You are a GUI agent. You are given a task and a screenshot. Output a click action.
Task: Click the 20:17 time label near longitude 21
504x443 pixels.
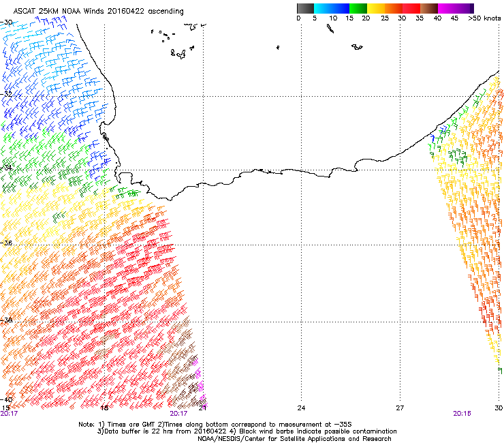click(x=178, y=414)
